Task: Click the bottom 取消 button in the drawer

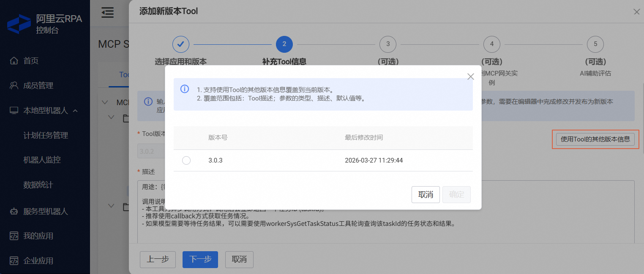Action: pos(239,259)
